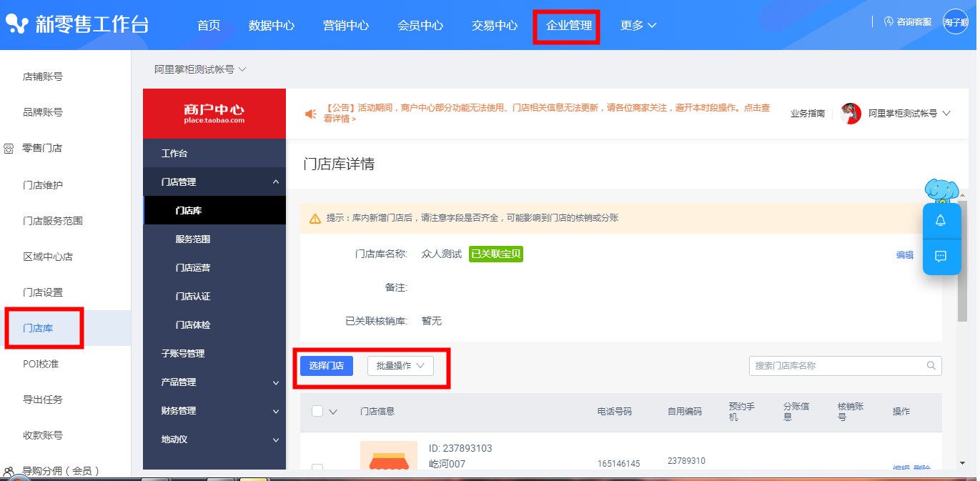
Task: Select 导出任务 in left sidebar
Action: click(43, 400)
